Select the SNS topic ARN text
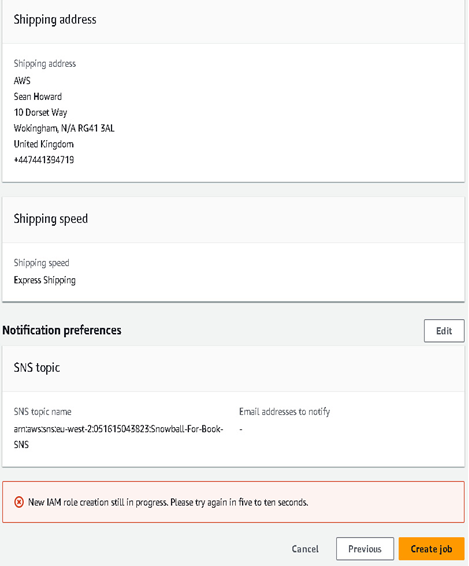Viewport: 469px width, 566px height. coord(118,436)
